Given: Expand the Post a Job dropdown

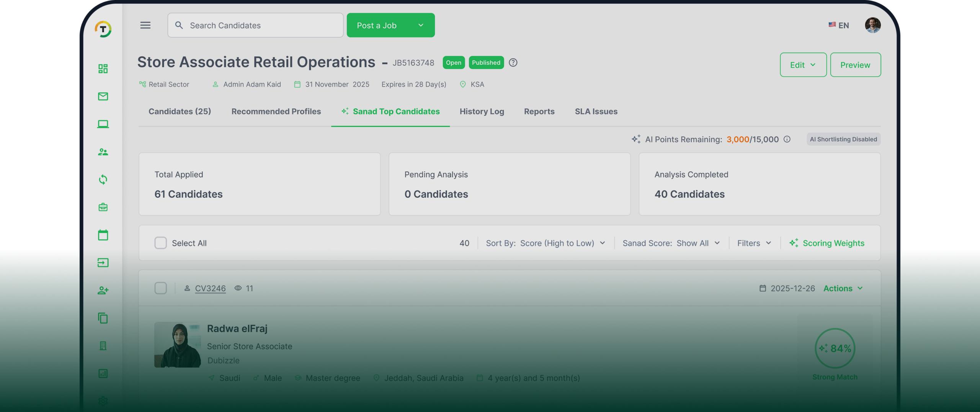Looking at the screenshot, I should (420, 25).
